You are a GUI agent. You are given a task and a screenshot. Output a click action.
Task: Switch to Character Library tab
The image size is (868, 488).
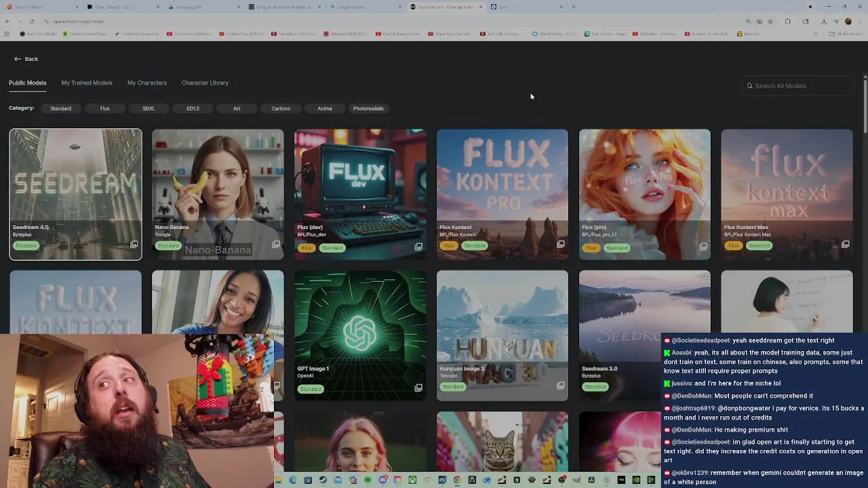[205, 83]
